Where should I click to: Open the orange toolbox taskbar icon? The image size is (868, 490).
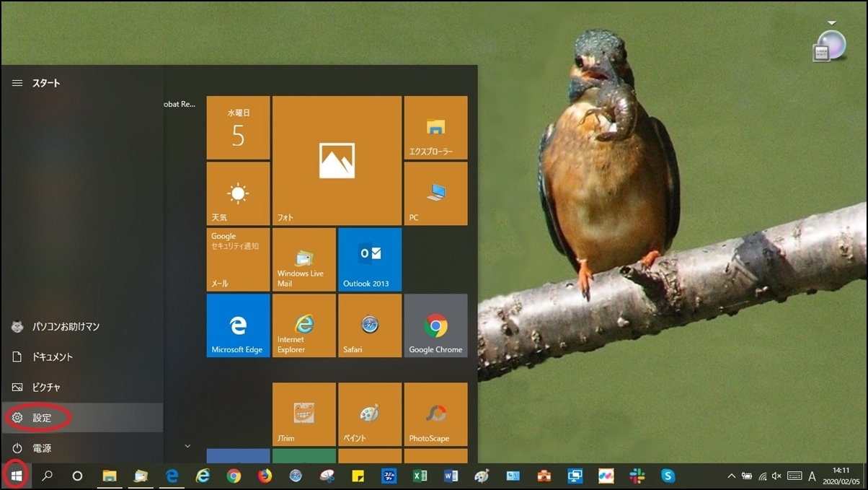click(544, 476)
